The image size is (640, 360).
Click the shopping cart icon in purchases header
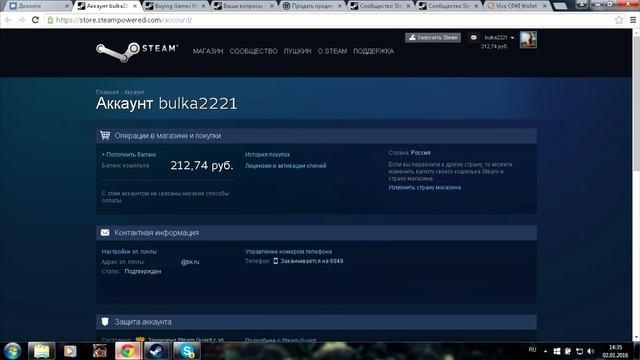[x=105, y=136]
